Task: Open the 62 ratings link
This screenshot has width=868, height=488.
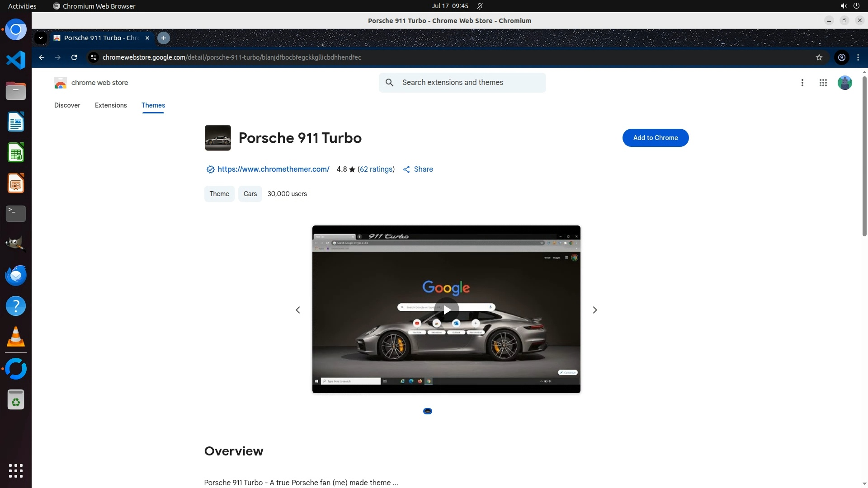Action: (x=376, y=169)
